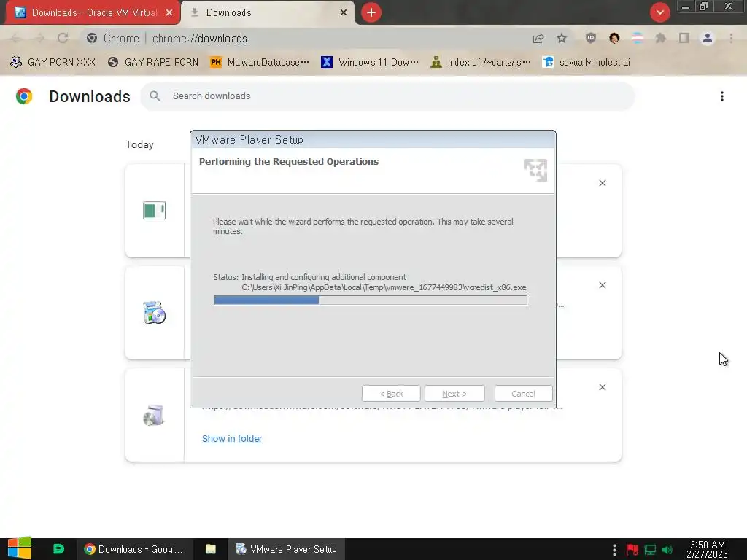
Task: Open Chrome three-dot menu in toolbar
Action: click(731, 38)
